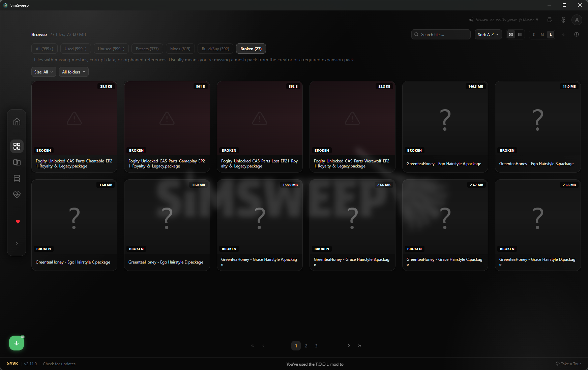Viewport: 588px width, 370px height.
Task: Click the bug report icon
Action: pyautogui.click(x=563, y=20)
